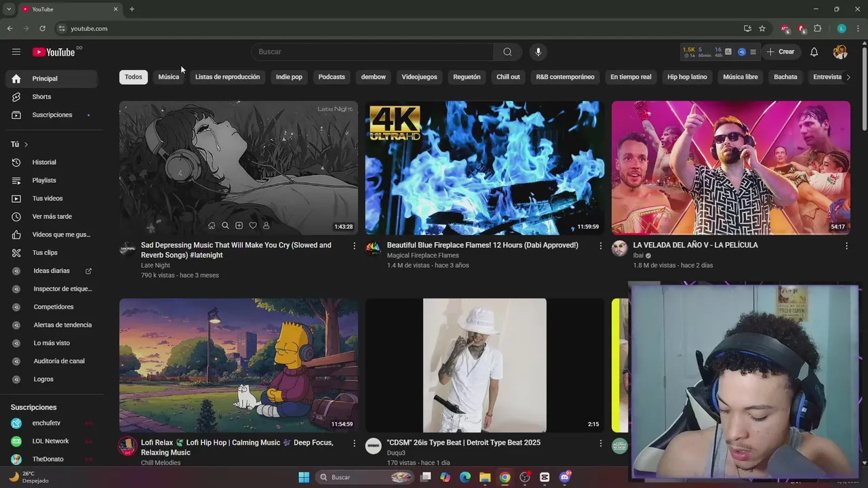868x488 pixels.
Task: Open Alertas de tendencia
Action: [x=52, y=325]
